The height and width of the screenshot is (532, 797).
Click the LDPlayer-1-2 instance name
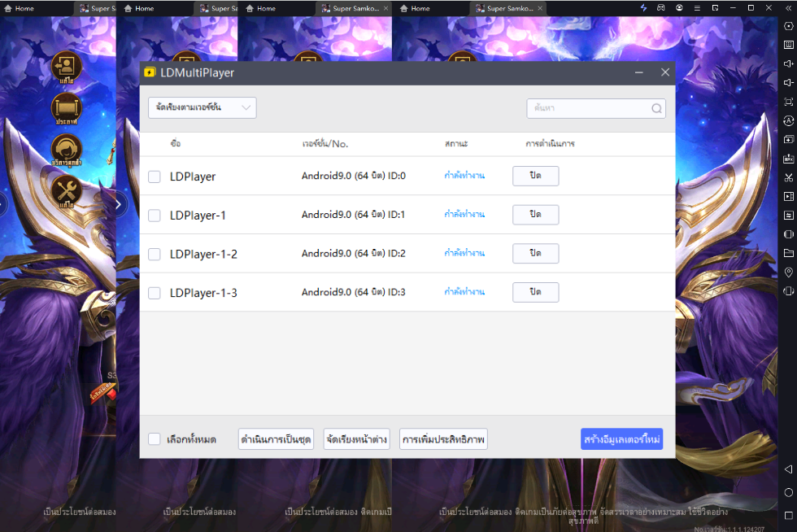coord(203,254)
